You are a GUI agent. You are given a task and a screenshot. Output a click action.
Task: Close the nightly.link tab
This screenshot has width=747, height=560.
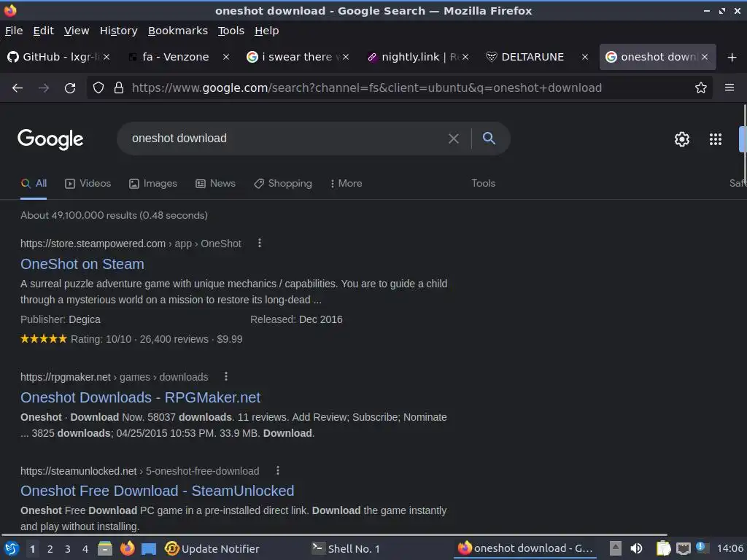465,57
